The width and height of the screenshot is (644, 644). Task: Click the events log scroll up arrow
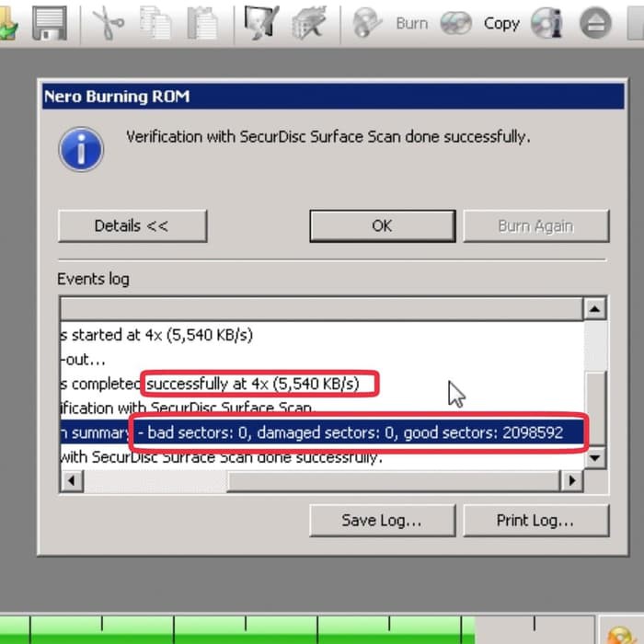pos(595,309)
